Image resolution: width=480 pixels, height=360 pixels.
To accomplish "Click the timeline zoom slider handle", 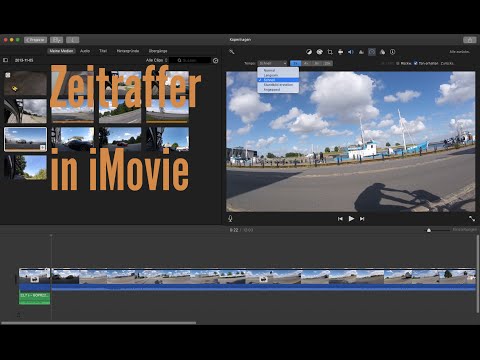I will [429, 230].
